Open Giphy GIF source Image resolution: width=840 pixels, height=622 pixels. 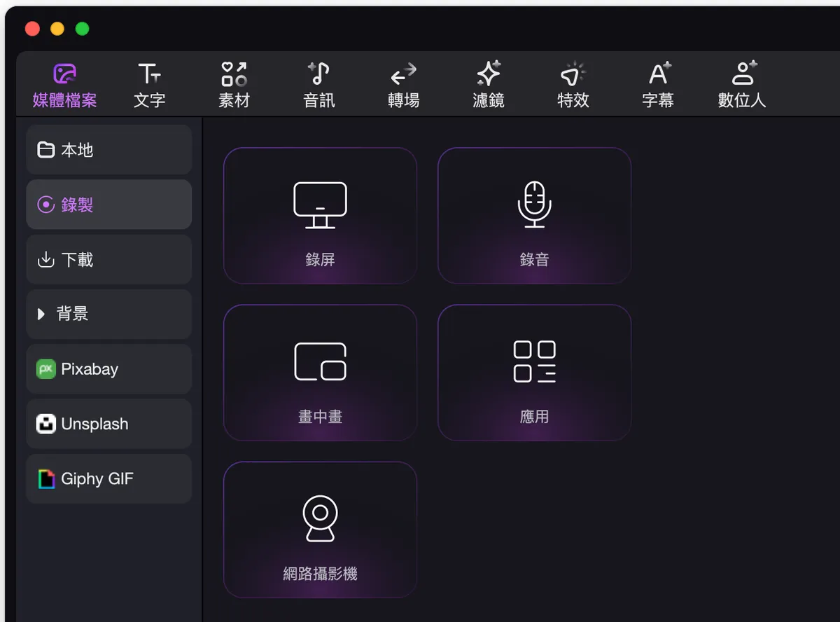click(109, 479)
